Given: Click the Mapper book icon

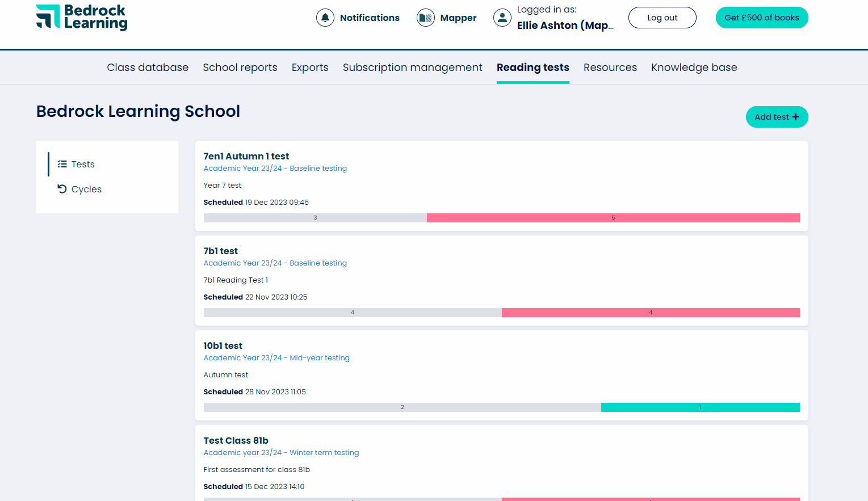Looking at the screenshot, I should [x=426, y=18].
